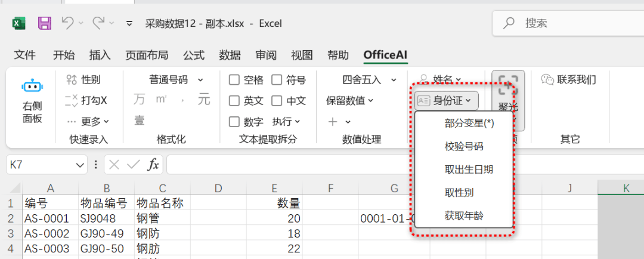Switch to the 数据 ribbon tab
The image size is (644, 259).
[230, 55]
